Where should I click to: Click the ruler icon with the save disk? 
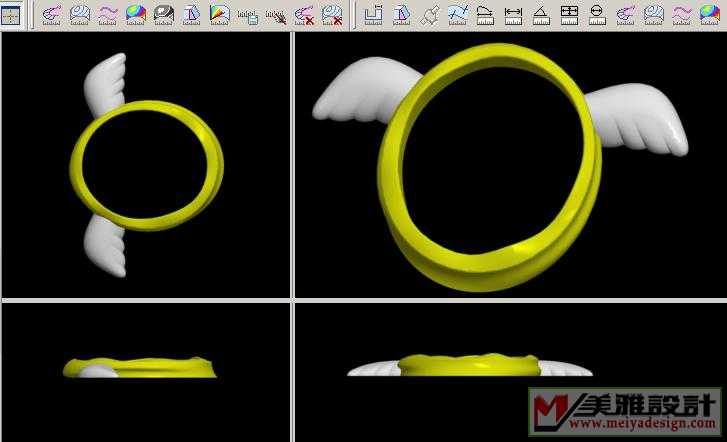(248, 16)
